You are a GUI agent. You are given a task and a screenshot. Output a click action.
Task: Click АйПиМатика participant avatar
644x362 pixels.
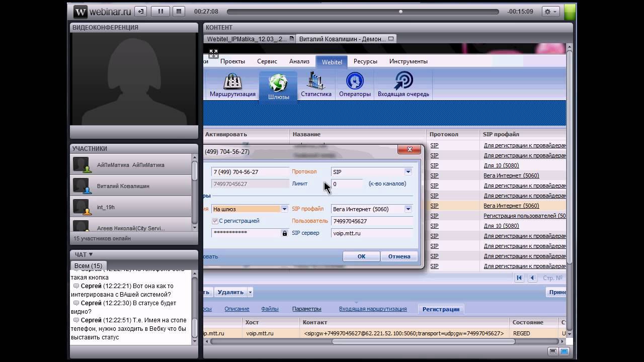point(82,165)
